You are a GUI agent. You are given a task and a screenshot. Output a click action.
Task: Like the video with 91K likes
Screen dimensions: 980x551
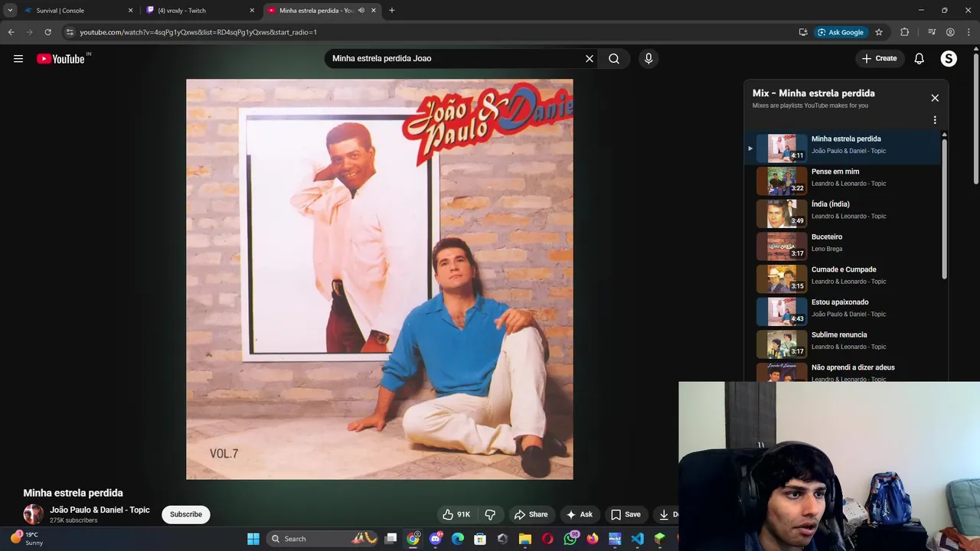(x=456, y=514)
